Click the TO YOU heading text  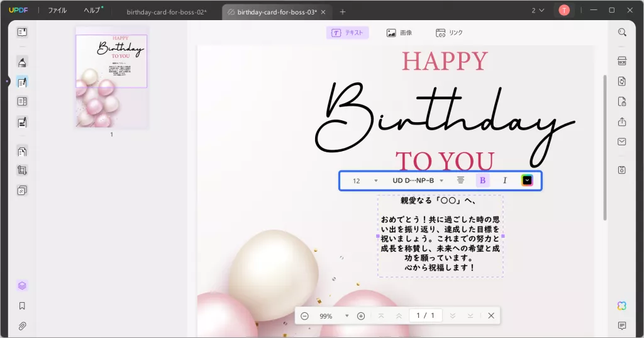445,161
